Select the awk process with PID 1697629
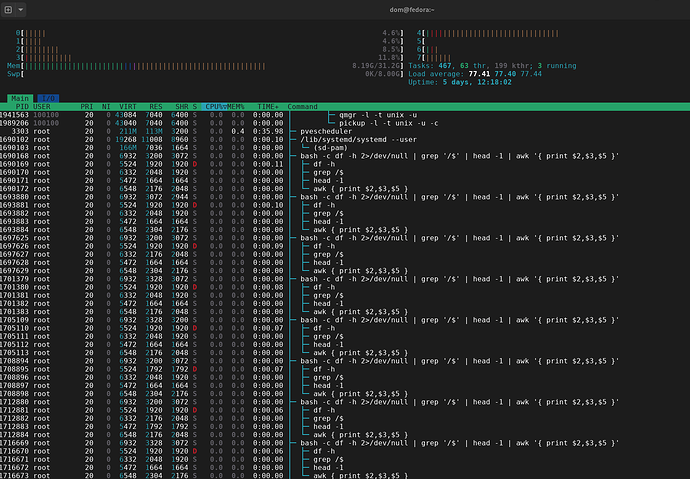The image size is (690, 479). (345, 271)
